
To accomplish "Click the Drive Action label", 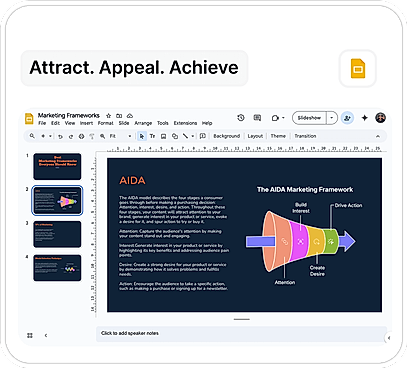I will click(348, 205).
